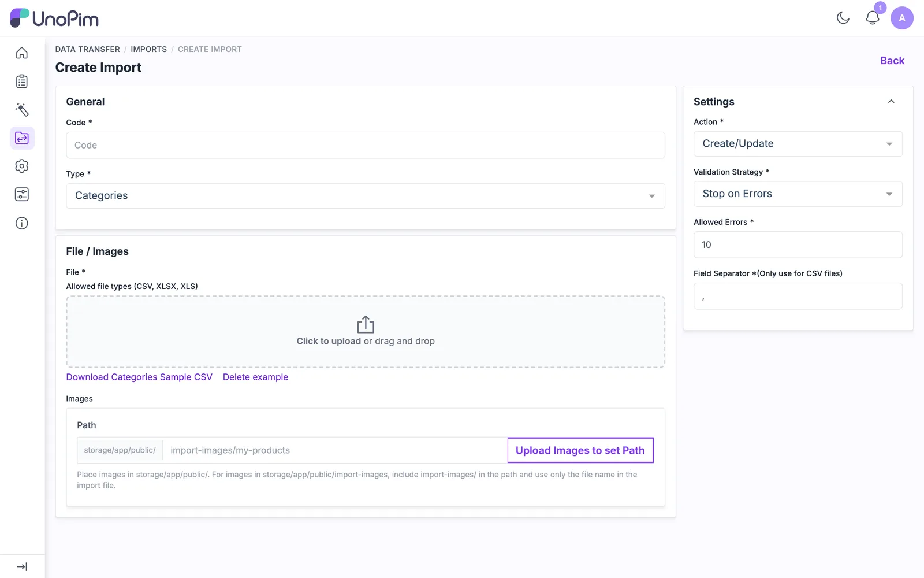
Task: Click the 'Click to upload' text
Action: coord(329,341)
